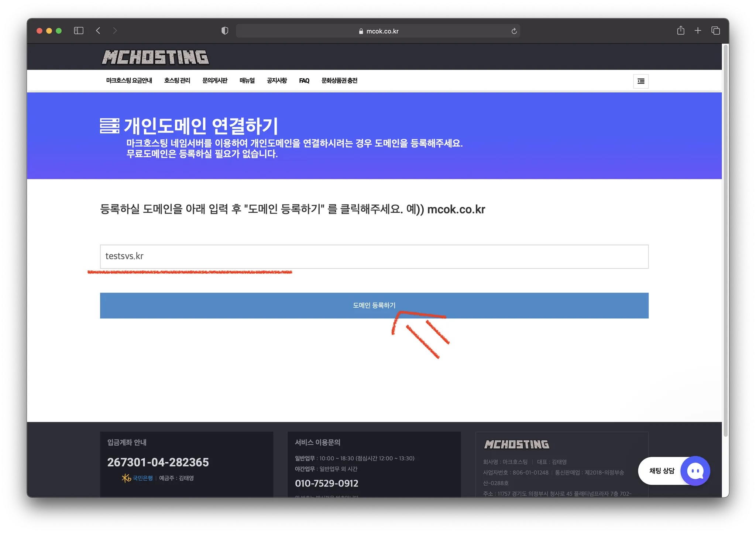Click the privacy shield icon
Viewport: 756px width, 533px height.
click(x=224, y=31)
